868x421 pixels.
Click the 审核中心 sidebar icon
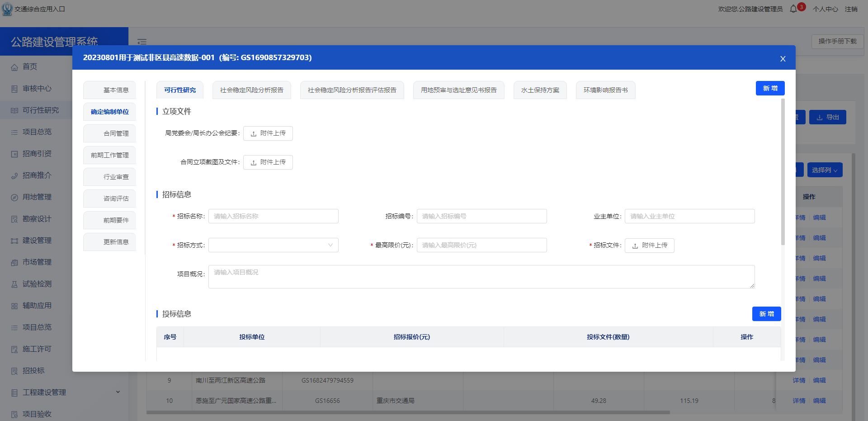[x=14, y=89]
